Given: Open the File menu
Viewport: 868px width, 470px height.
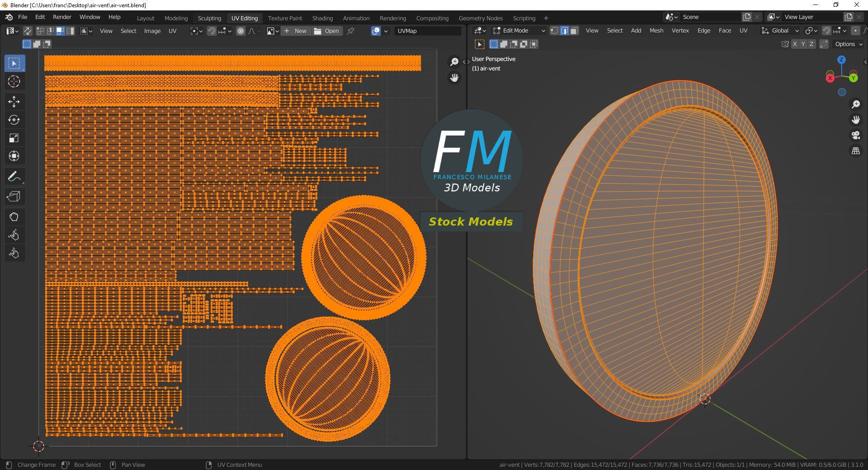Looking at the screenshot, I should (23, 17).
